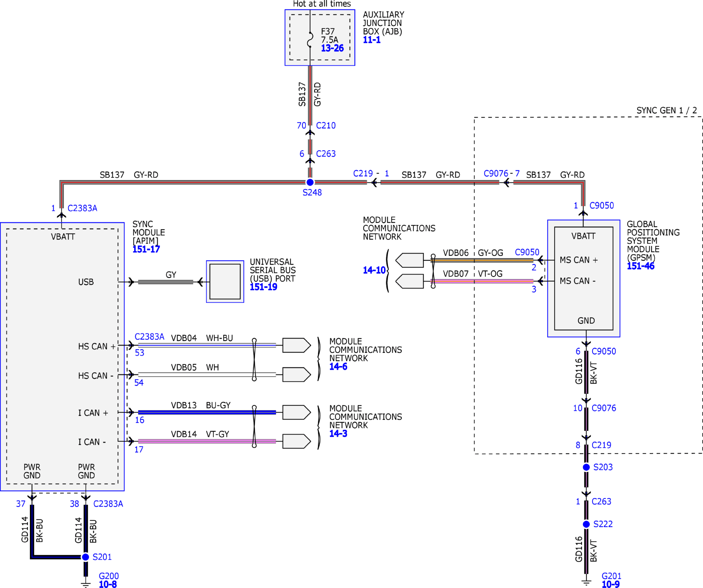Screen dimensions: 703x588
Task: Click the VDB13 BU-GY network arrow symbol
Action: (297, 412)
